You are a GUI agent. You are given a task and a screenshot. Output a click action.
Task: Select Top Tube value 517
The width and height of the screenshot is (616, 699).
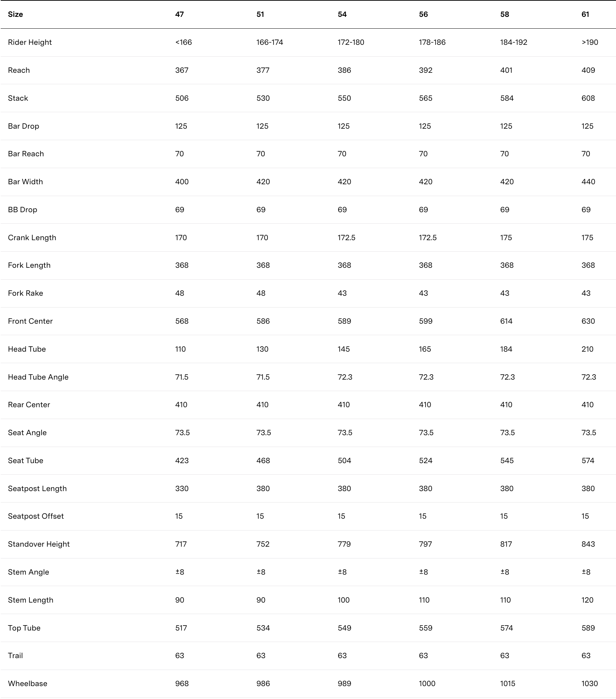click(x=181, y=628)
